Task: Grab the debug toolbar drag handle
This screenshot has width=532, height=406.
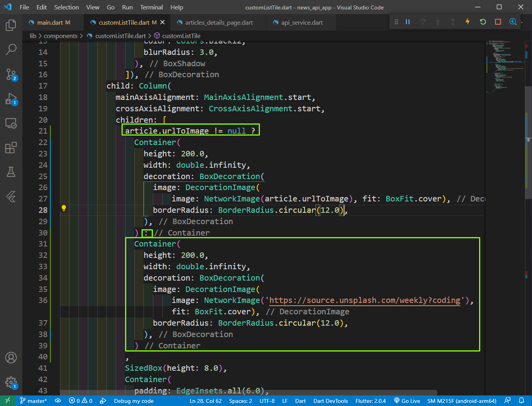Action: coord(396,22)
